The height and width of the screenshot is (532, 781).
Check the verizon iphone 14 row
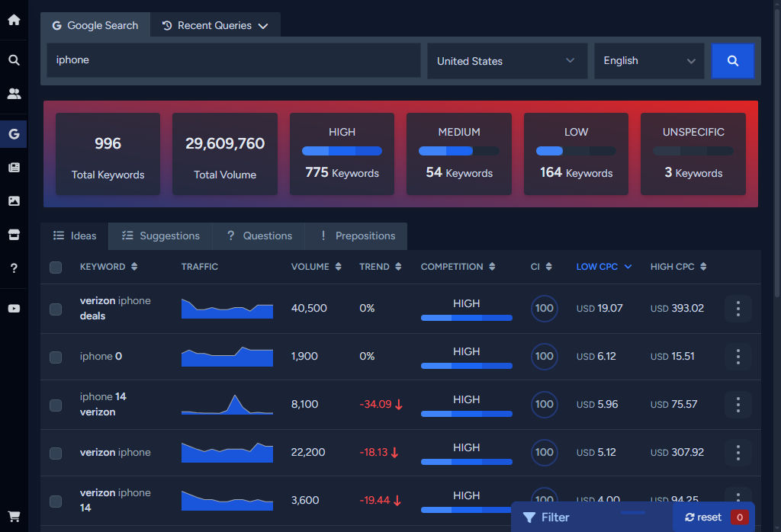click(x=56, y=502)
